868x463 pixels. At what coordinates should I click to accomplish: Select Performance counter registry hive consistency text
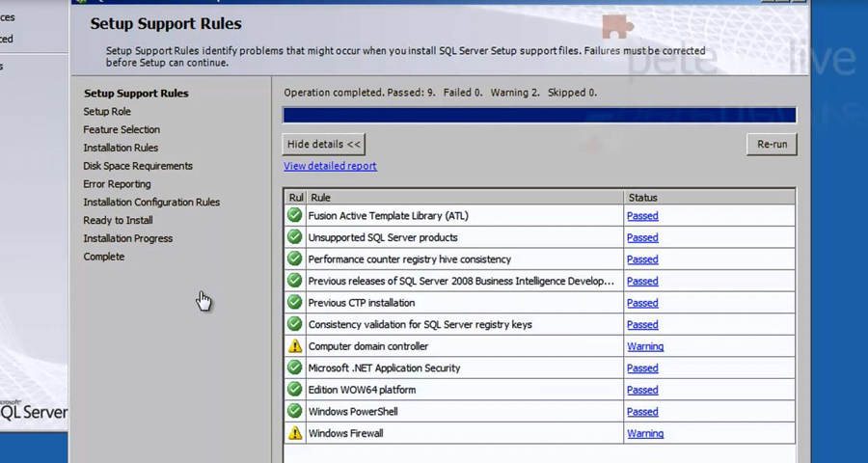[410, 259]
